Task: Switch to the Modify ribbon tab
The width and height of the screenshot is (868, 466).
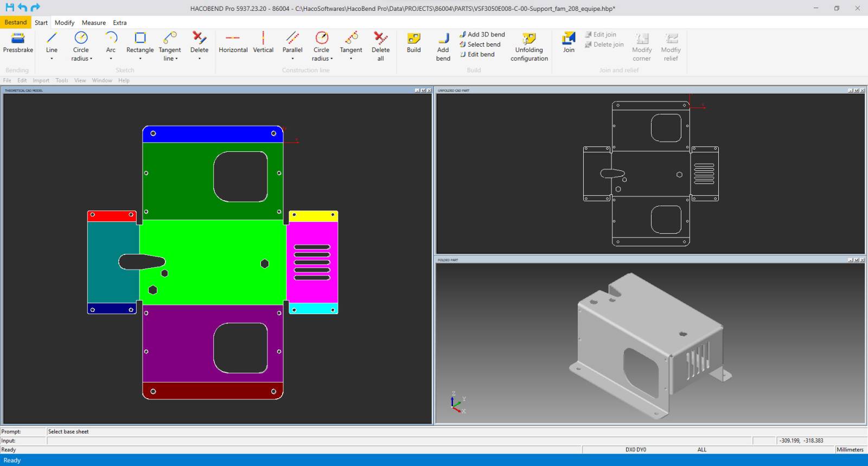Action: tap(65, 23)
